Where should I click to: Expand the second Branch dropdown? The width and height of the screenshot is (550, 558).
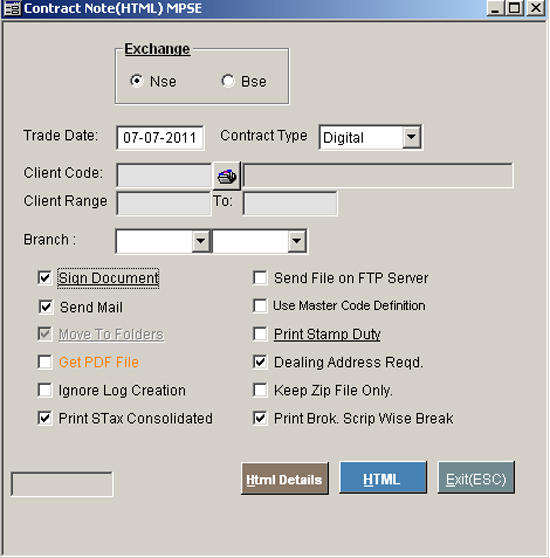[297, 241]
